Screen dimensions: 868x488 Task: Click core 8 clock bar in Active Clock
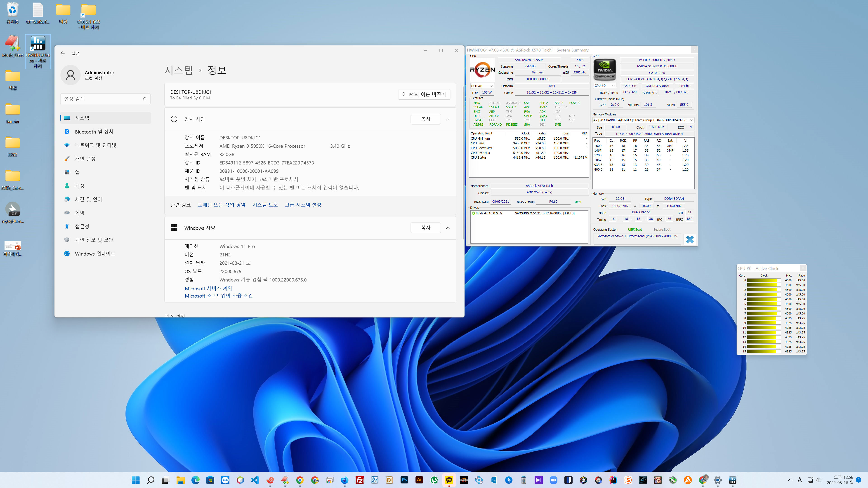tap(764, 318)
